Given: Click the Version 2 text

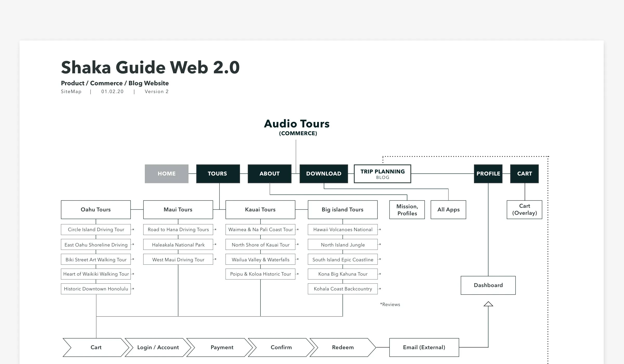Looking at the screenshot, I should (157, 92).
